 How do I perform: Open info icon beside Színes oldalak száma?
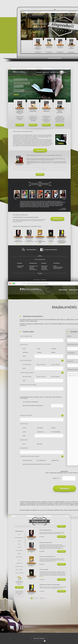tap(62, 415)
